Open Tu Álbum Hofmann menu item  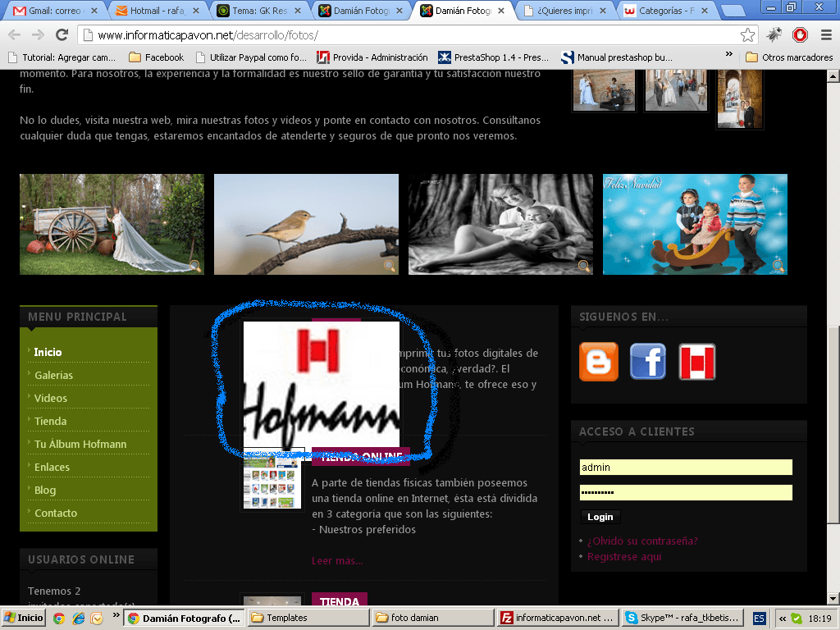80,444
